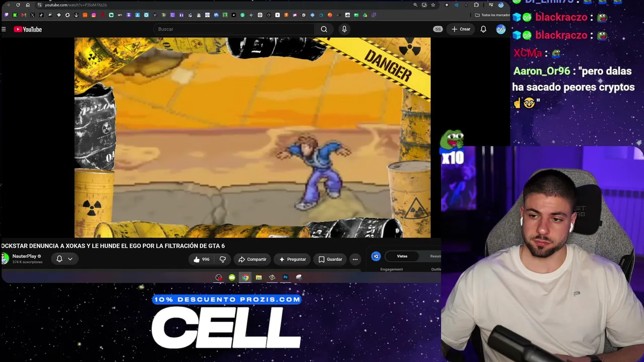644x362 pixels.
Task: Open File Explorer in the taskbar
Action: tap(259, 277)
